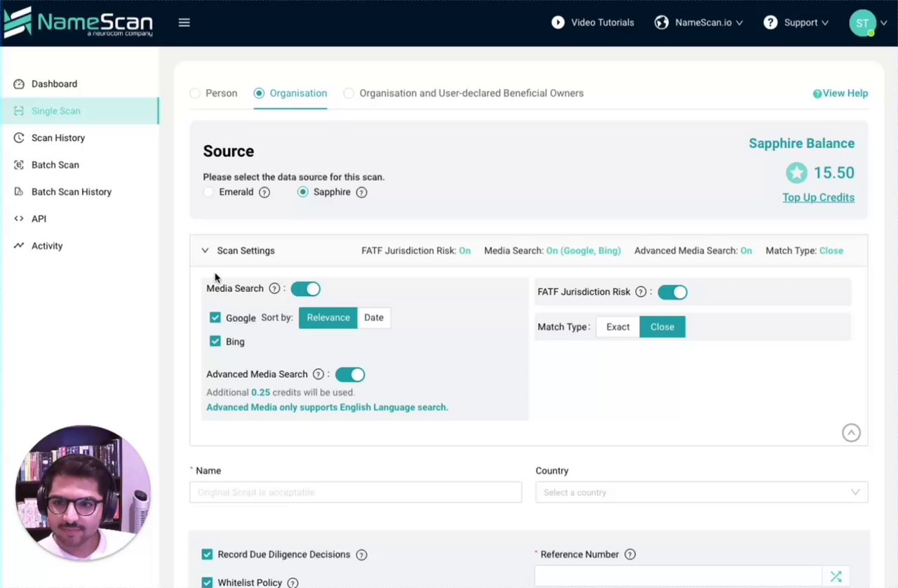Click the Name input field

tap(356, 493)
